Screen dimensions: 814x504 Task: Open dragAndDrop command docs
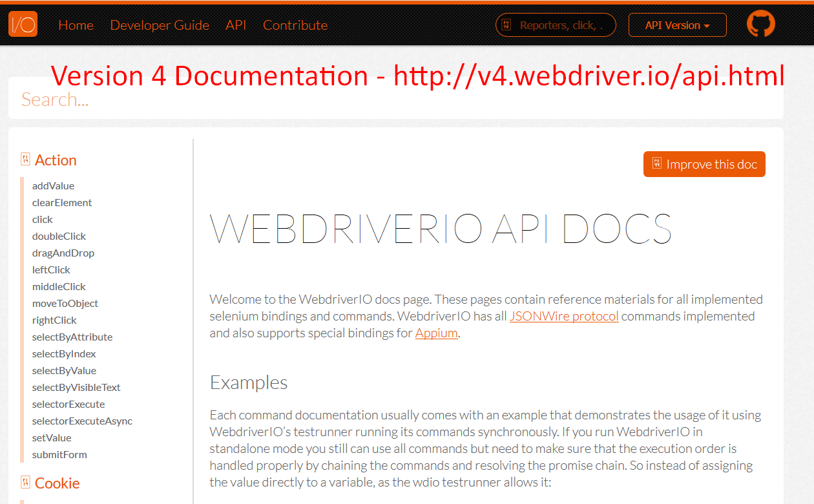click(x=63, y=253)
